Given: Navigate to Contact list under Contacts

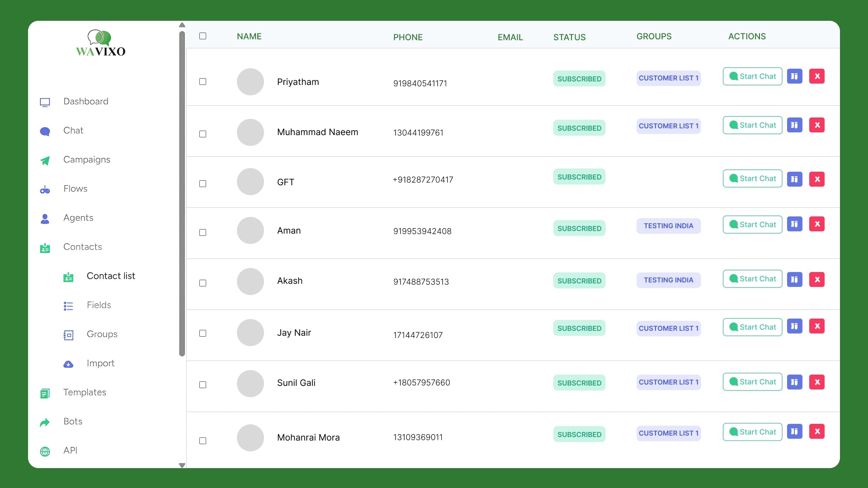Looking at the screenshot, I should click(111, 276).
